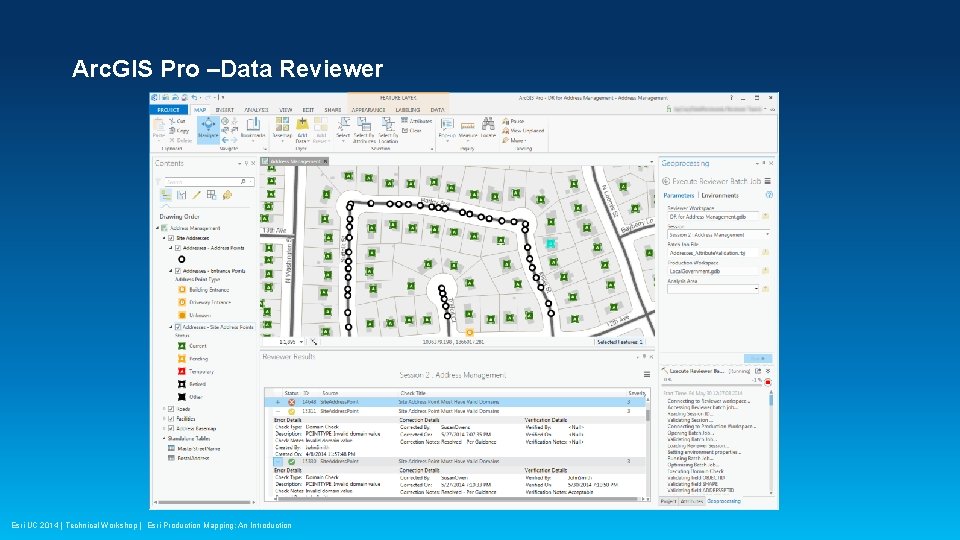This screenshot has width=960, height=540.
Task: Pause labeling in the ribbon
Action: pos(513,121)
